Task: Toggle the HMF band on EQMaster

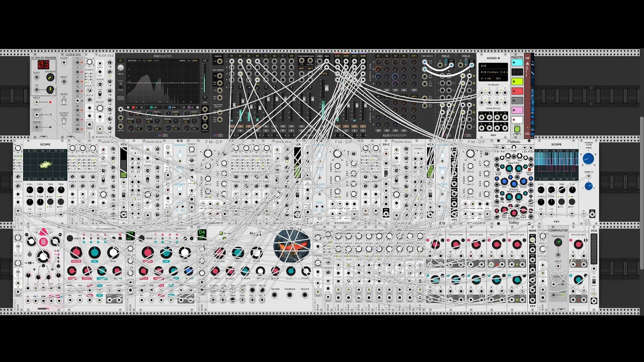Action: click(x=170, y=107)
